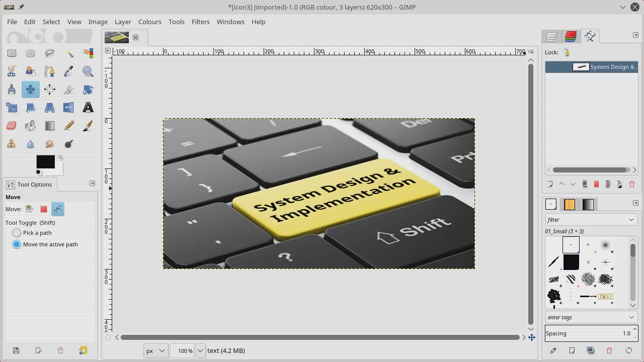
Task: Select the Pencil tool
Action: click(x=69, y=126)
